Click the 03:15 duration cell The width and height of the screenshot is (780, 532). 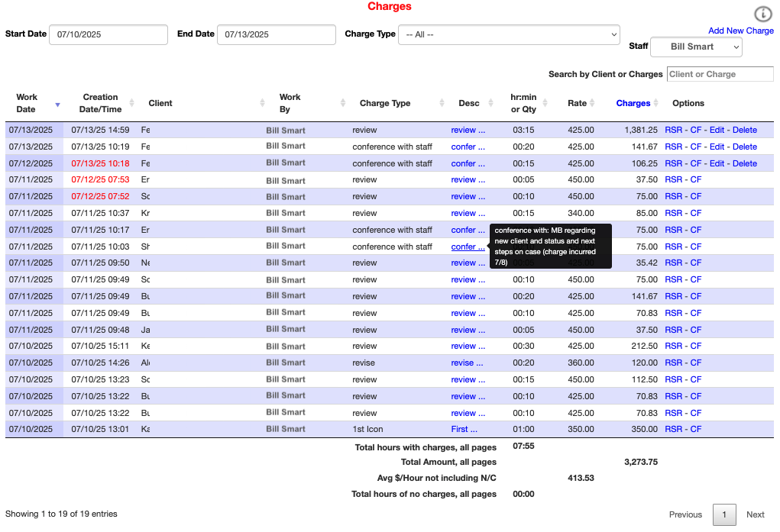click(x=523, y=130)
